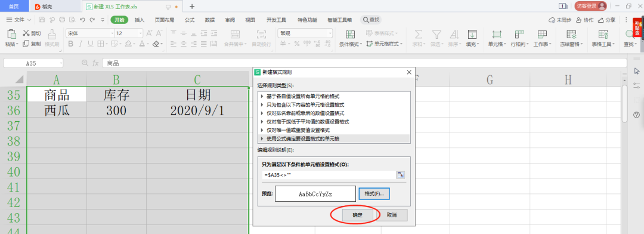This screenshot has height=234, width=644.
Task: Click the 剪切 (cut) scissors icon
Action: (26, 33)
